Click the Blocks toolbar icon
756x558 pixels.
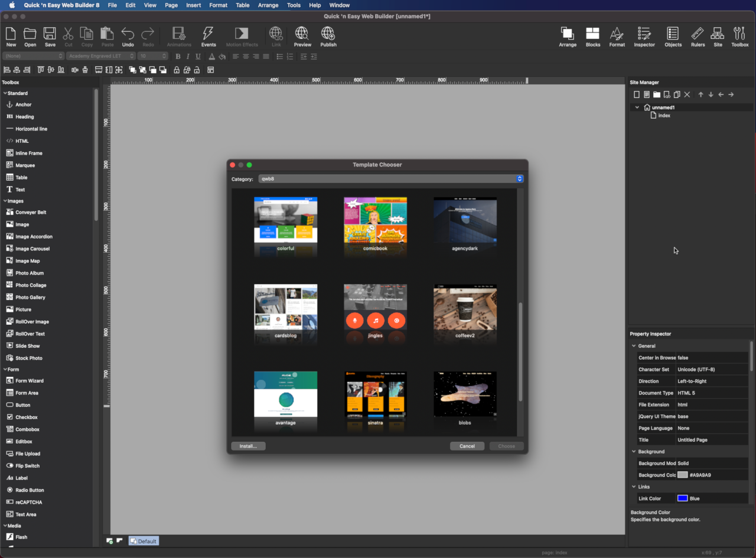(x=592, y=36)
